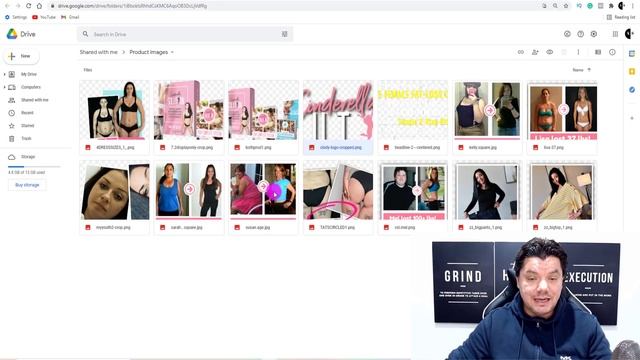Select the 4DRESSSIZES_1_.png thumbnail
640x360 pixels.
click(x=114, y=118)
